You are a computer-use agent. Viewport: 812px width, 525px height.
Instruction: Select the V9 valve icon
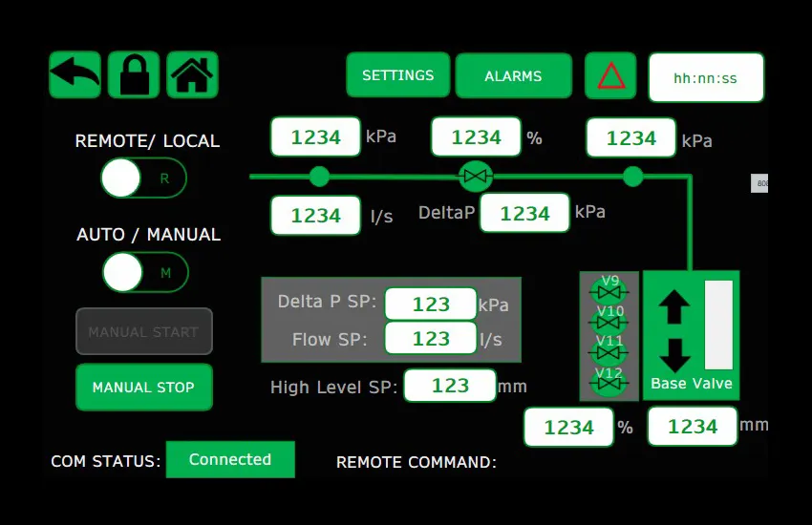click(x=609, y=291)
